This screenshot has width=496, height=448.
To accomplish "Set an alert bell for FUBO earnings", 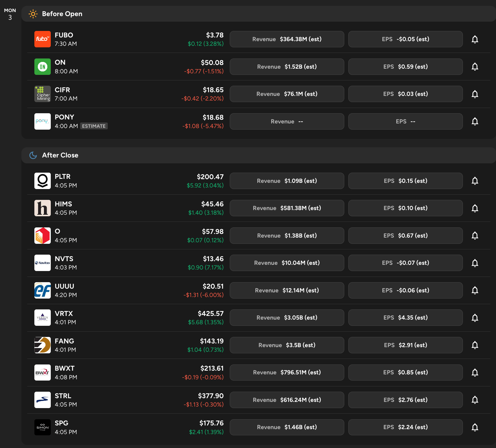I will point(475,39).
